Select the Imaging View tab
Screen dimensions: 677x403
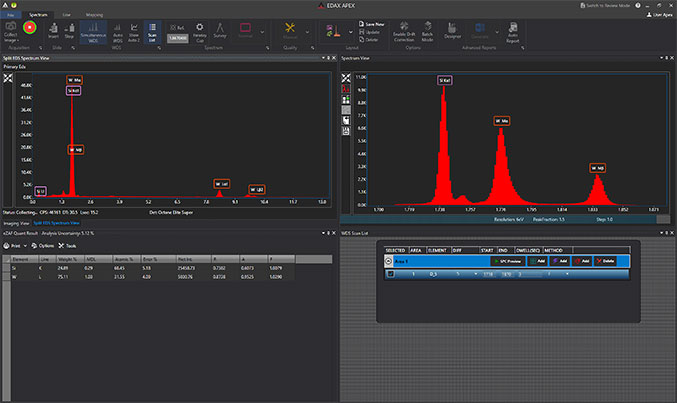click(16, 223)
